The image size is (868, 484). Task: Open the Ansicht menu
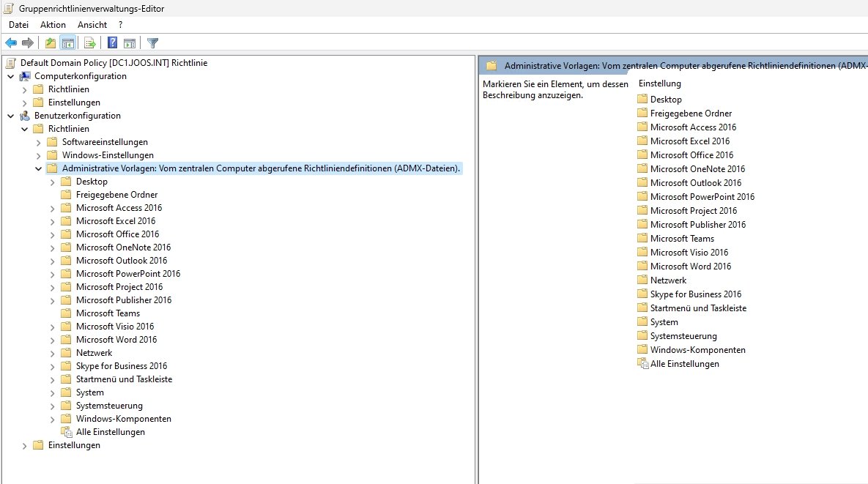(x=92, y=24)
